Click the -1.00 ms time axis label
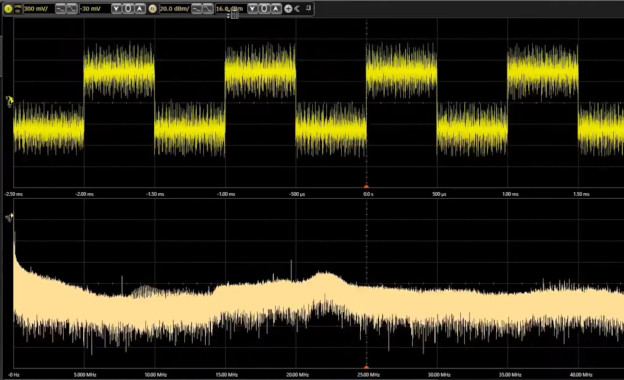The image size is (624, 380). (226, 194)
